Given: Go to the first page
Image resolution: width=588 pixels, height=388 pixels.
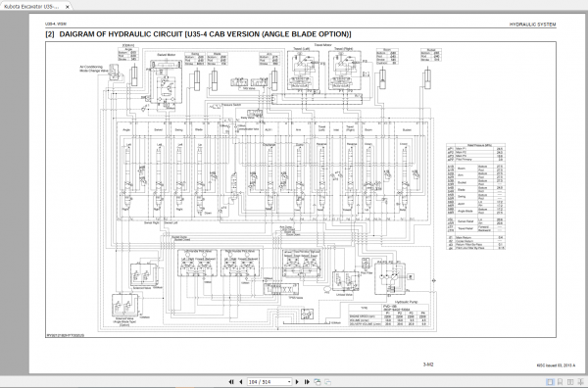Looking at the screenshot, I should tap(231, 381).
